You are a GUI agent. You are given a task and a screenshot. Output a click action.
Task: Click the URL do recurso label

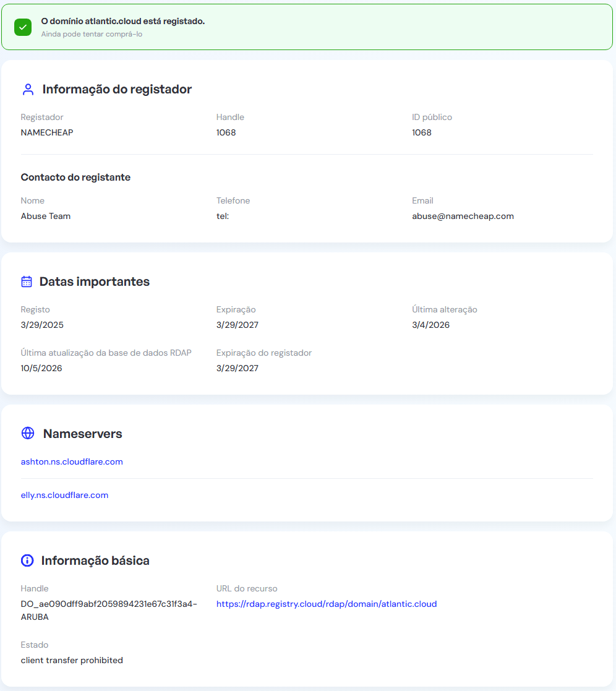pyautogui.click(x=247, y=589)
